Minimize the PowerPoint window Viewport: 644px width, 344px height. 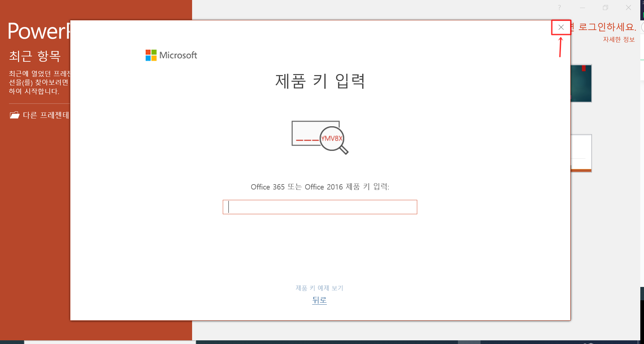tap(582, 8)
